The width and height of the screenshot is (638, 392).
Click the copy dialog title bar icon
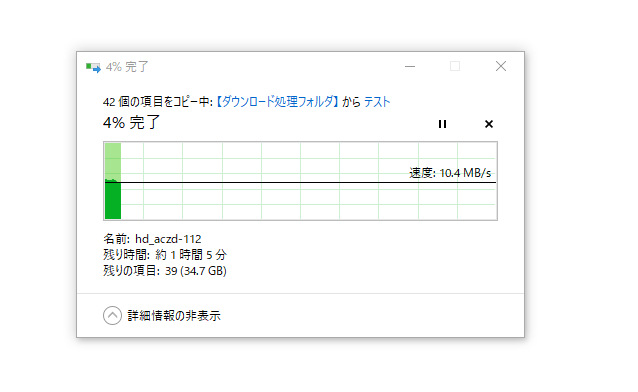click(x=93, y=67)
